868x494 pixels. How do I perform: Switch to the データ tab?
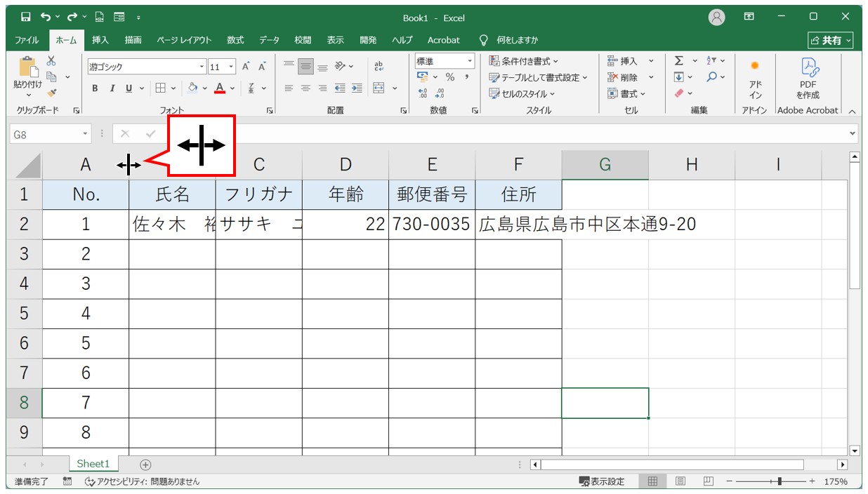[x=269, y=40]
